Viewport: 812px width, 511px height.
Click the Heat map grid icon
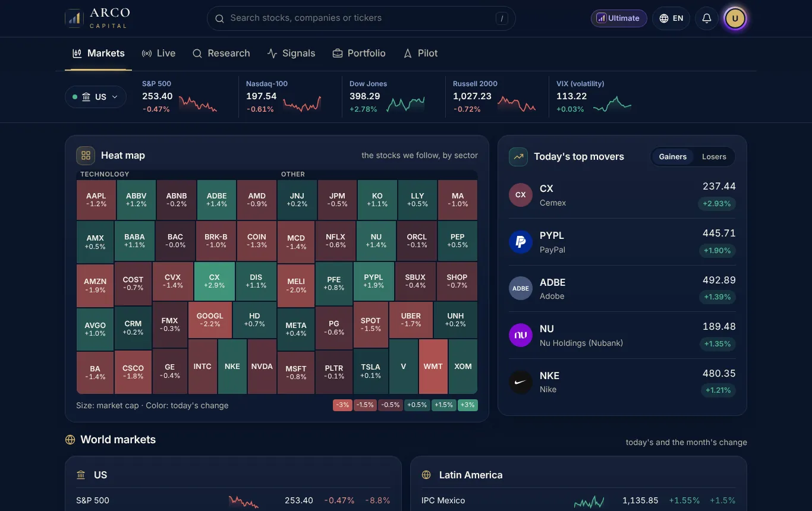[86, 156]
